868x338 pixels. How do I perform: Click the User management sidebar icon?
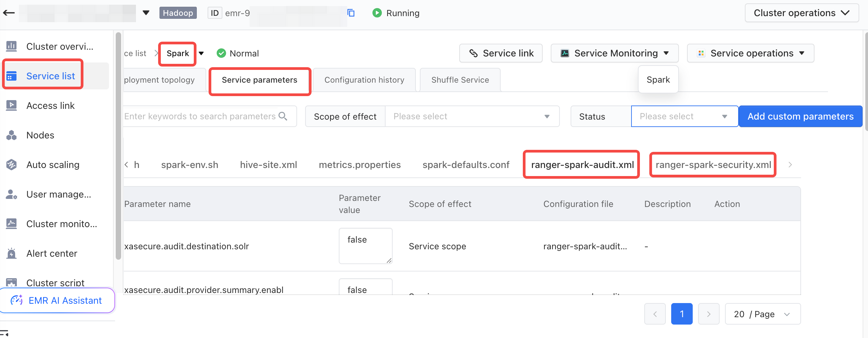[x=11, y=194]
